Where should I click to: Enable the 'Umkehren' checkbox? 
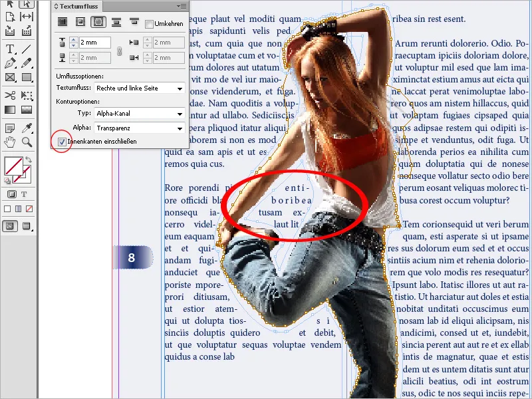149,23
